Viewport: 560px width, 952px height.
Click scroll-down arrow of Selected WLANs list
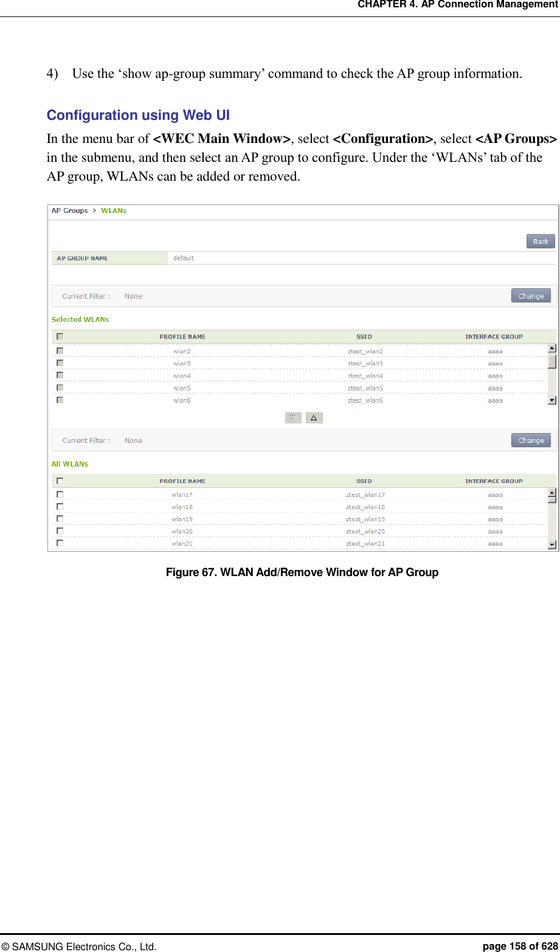[x=552, y=400]
